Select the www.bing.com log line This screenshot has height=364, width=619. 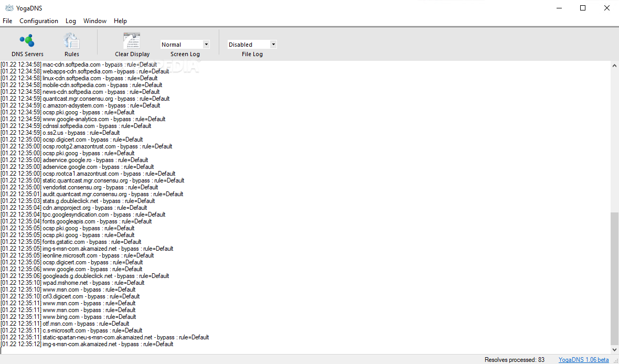[x=69, y=317]
